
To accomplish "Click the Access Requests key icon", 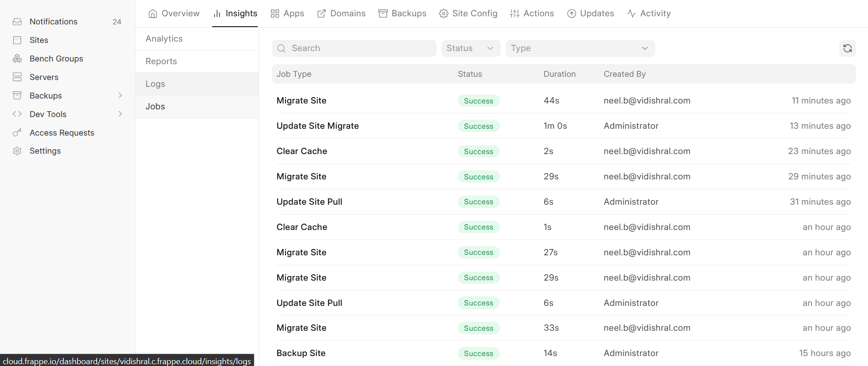I will pyautogui.click(x=17, y=133).
